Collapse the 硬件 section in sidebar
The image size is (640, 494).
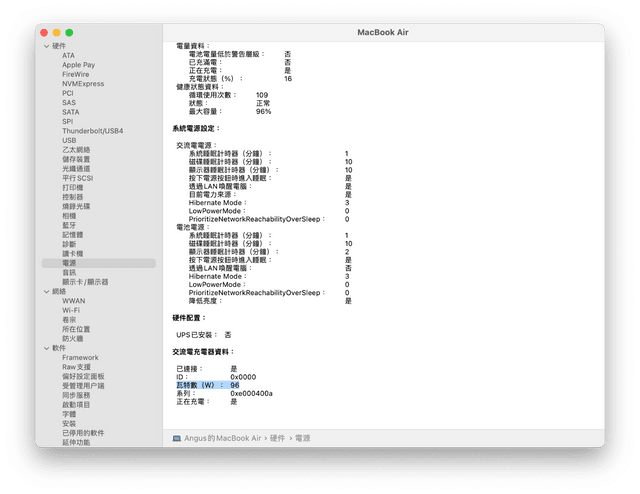47,46
